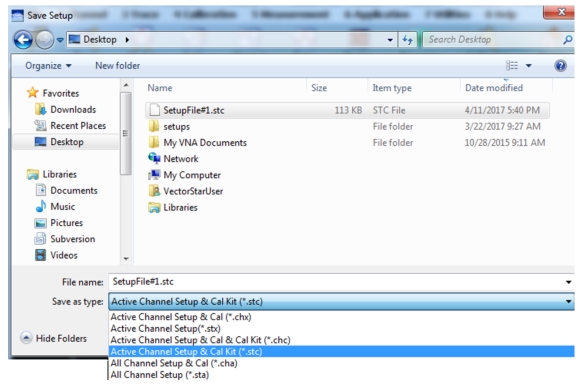
Task: Click the SetupFile#1.stc file icon
Action: click(x=154, y=110)
